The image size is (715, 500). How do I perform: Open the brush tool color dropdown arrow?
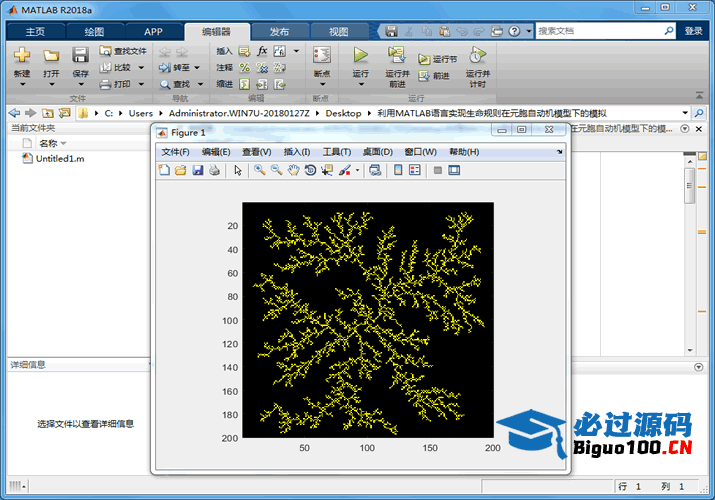coord(357,171)
